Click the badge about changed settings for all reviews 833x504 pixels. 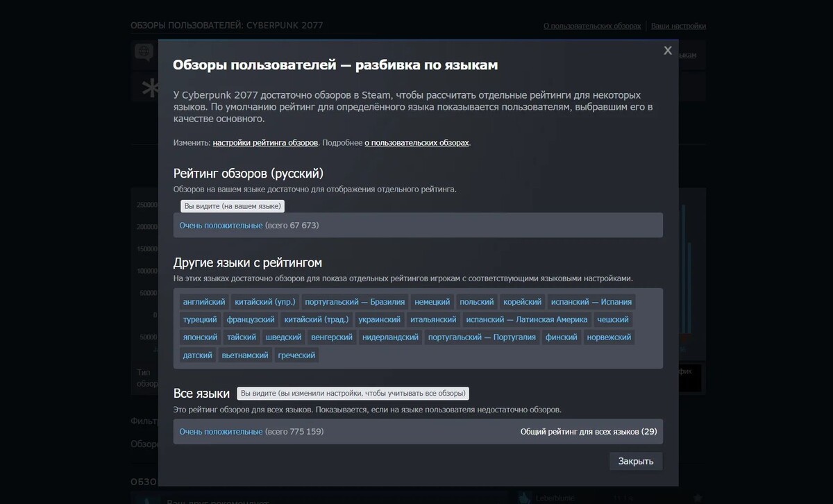point(353,393)
